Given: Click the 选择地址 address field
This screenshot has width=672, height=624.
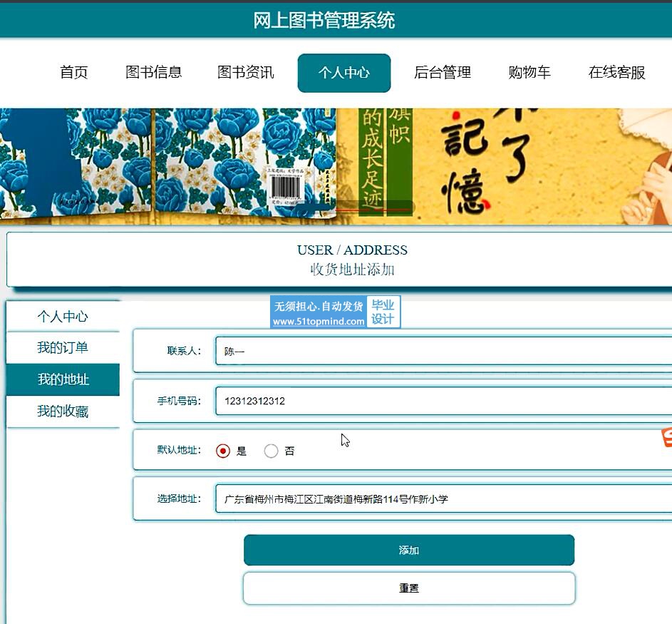Looking at the screenshot, I should (x=443, y=498).
